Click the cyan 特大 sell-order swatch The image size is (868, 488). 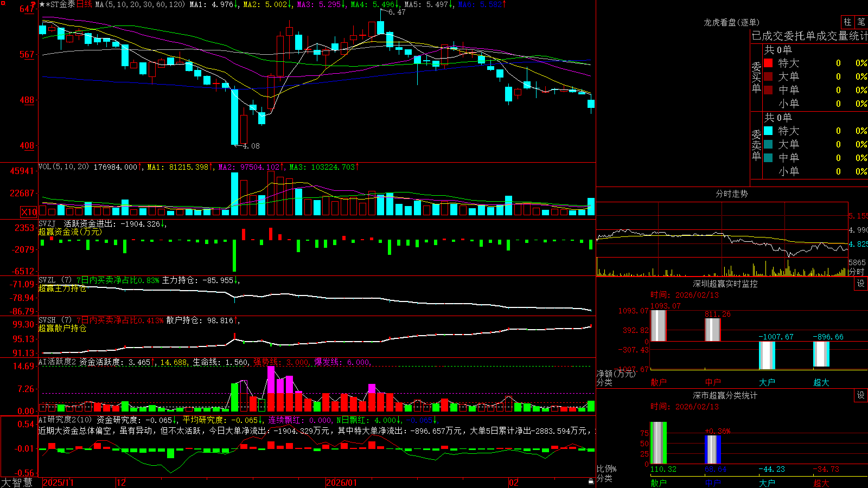pos(768,131)
